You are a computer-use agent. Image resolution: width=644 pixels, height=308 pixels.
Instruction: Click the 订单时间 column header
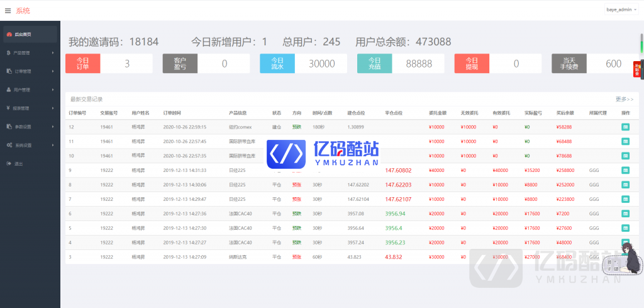172,113
